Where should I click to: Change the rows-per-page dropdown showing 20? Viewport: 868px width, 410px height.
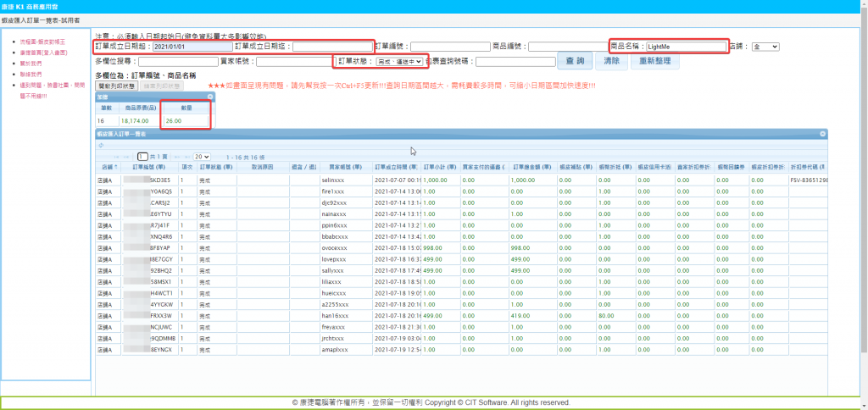(202, 157)
